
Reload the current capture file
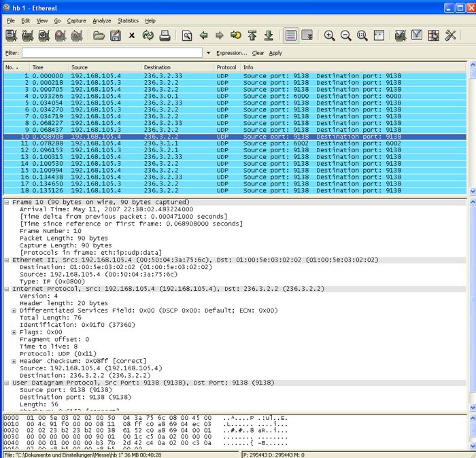point(148,35)
